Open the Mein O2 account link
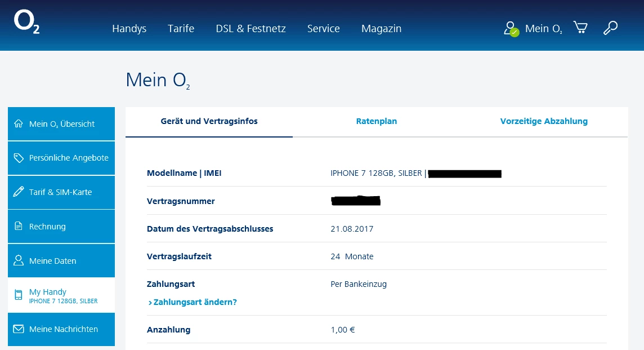 click(543, 28)
